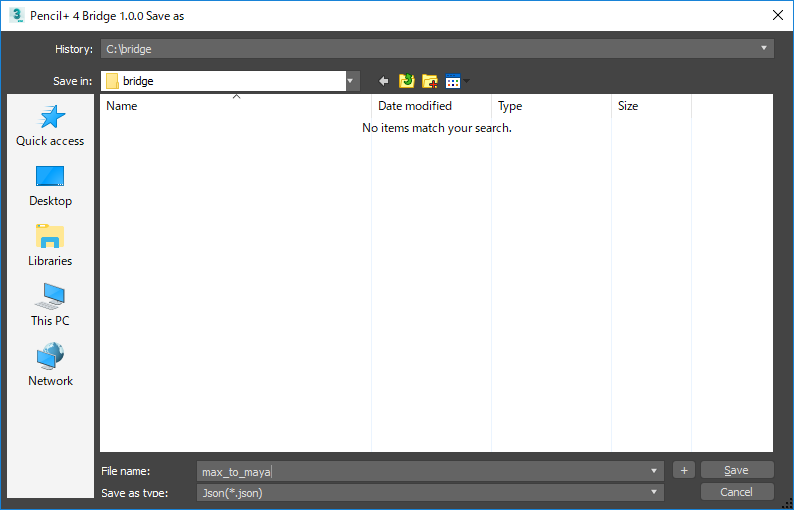Expand the Save as type dropdown
This screenshot has height=510, width=794.
(654, 492)
